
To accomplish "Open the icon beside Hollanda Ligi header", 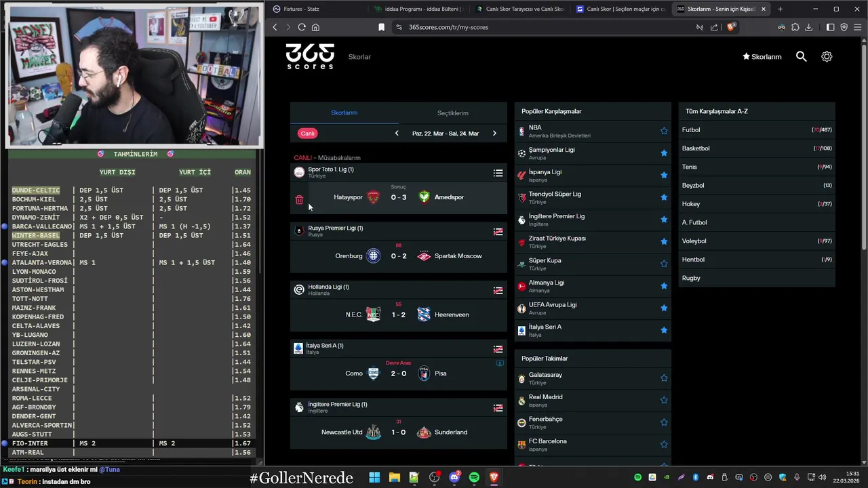I will pyautogui.click(x=498, y=290).
